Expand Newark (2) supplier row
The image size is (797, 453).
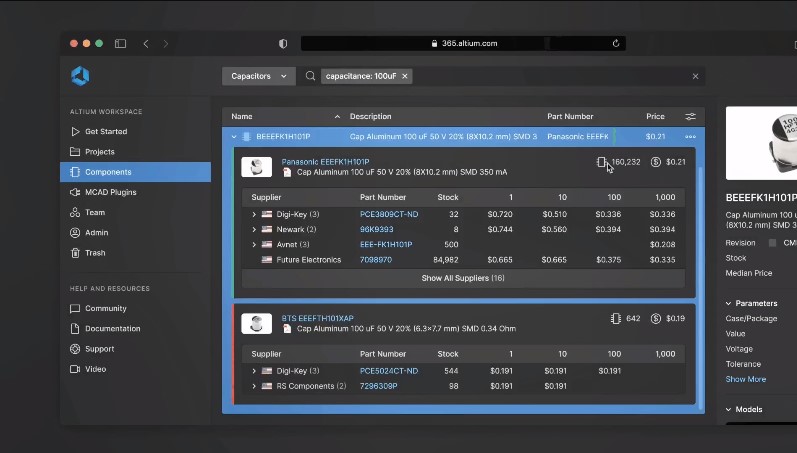pyautogui.click(x=254, y=230)
